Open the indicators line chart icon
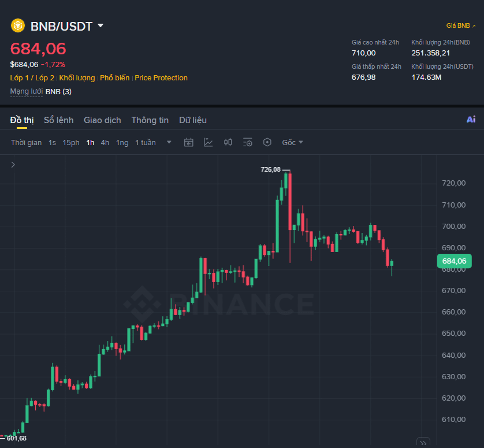This screenshot has width=484, height=448. click(209, 142)
